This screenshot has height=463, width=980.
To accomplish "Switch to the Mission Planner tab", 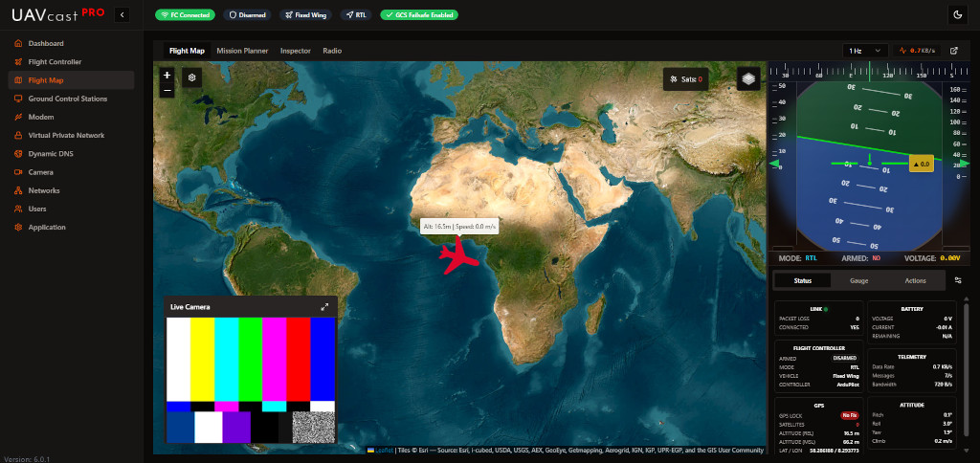I will [x=243, y=50].
